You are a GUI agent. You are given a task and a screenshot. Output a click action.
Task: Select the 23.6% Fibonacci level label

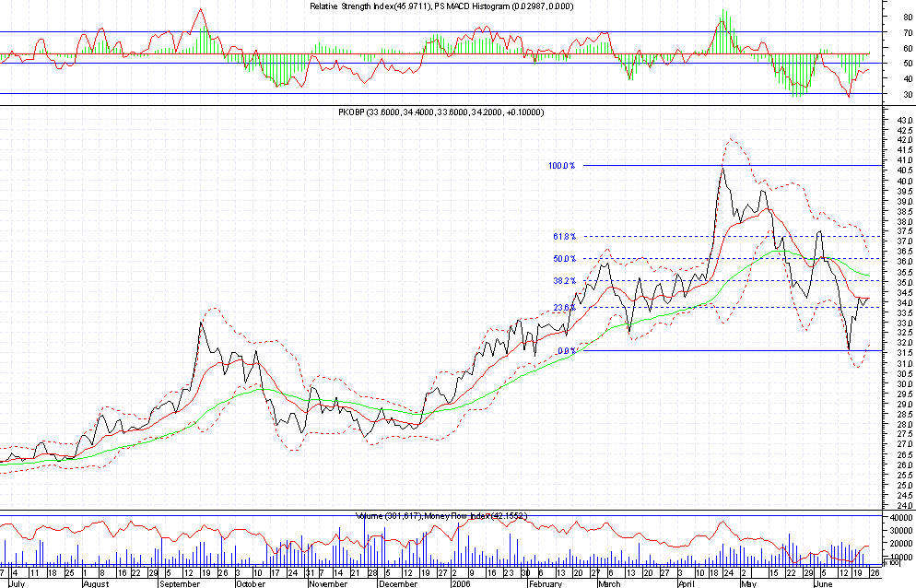(x=564, y=308)
